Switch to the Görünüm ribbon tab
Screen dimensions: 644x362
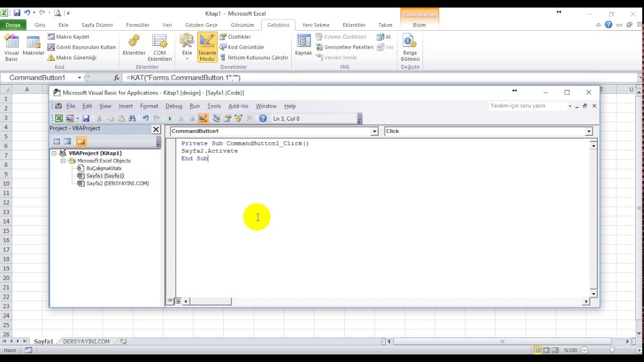pyautogui.click(x=242, y=25)
